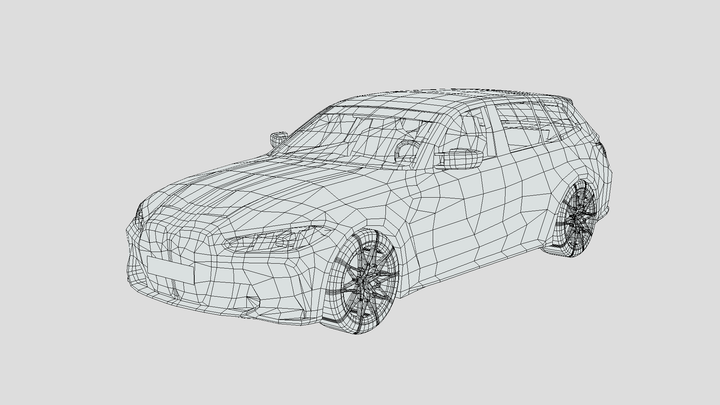720x405 pixels.
Task: Click the tail light at the car's rear
Action: [603, 152]
